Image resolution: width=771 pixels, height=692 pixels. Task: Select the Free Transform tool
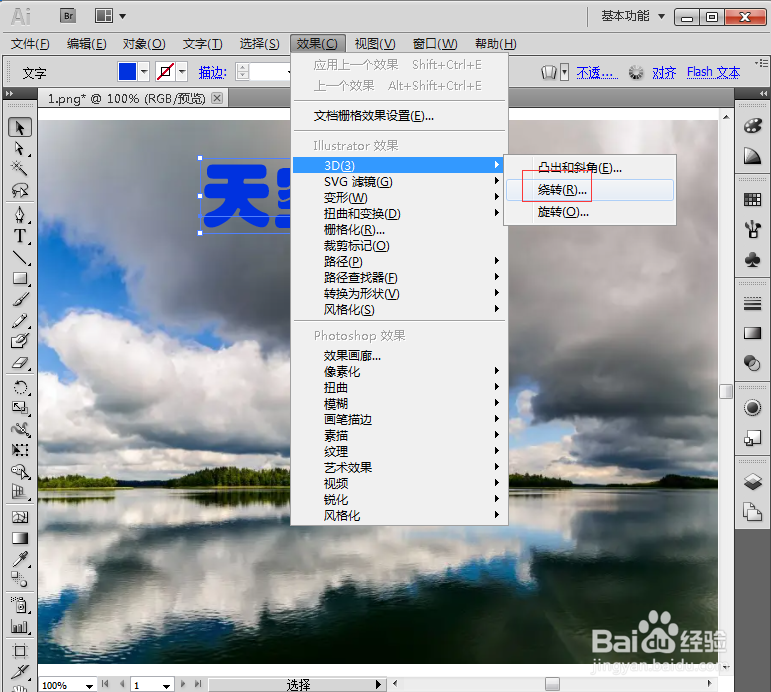point(20,450)
